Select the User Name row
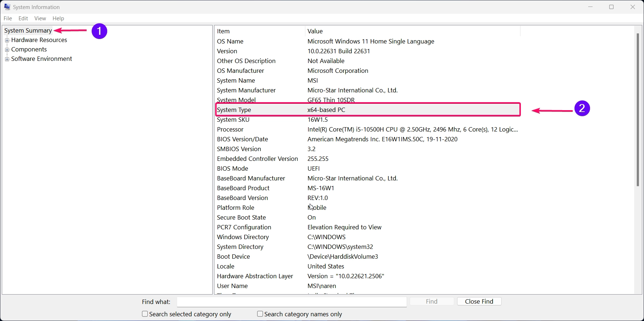Image resolution: width=644 pixels, height=321 pixels. click(x=368, y=286)
